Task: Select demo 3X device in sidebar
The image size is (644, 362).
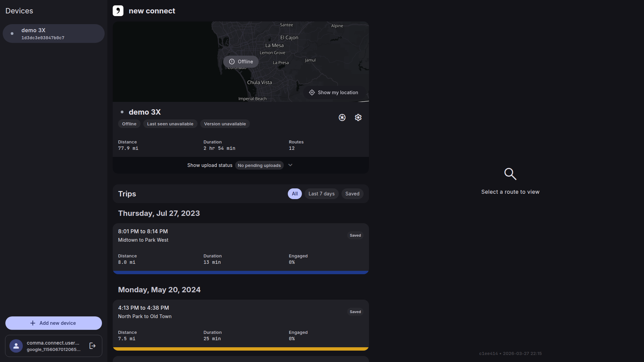Action: pos(54,34)
